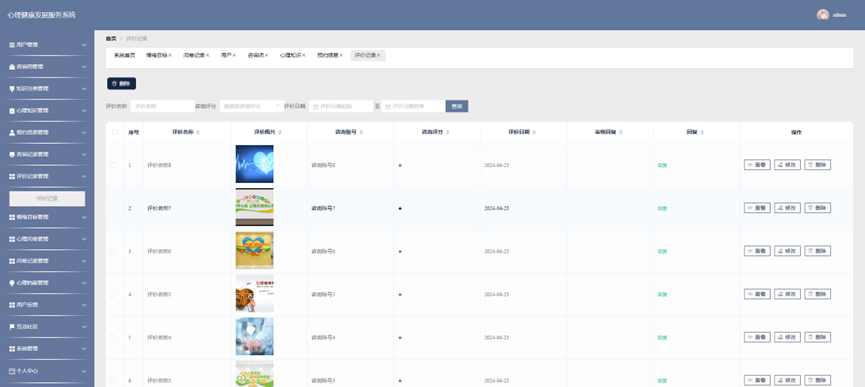Close the 咨询师 tab with its X

coord(266,56)
